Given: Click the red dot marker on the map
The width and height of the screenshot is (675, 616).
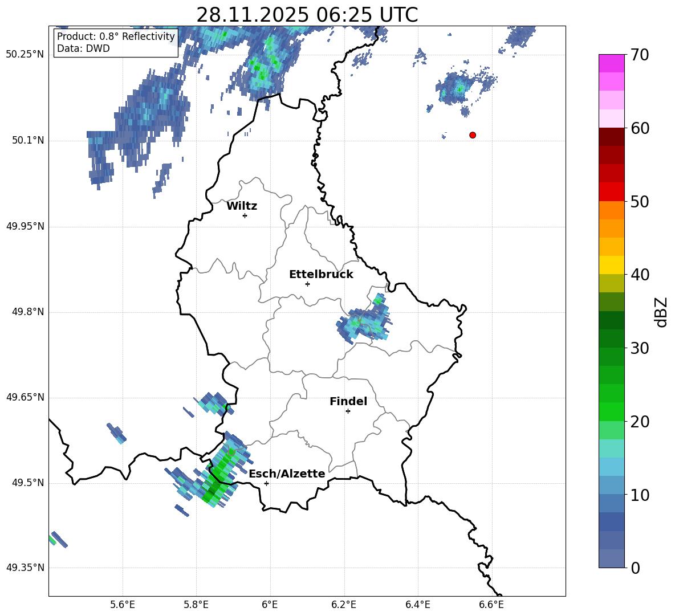Looking at the screenshot, I should [473, 135].
